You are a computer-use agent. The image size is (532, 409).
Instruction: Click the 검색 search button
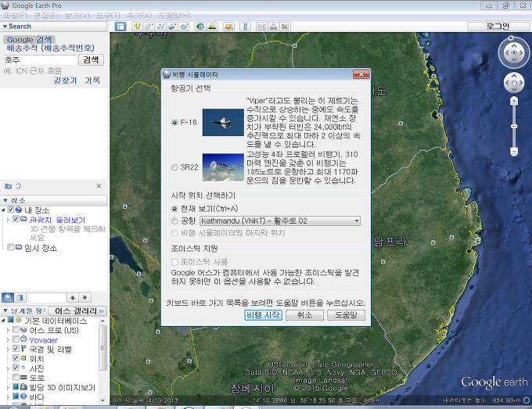pyautogui.click(x=91, y=60)
